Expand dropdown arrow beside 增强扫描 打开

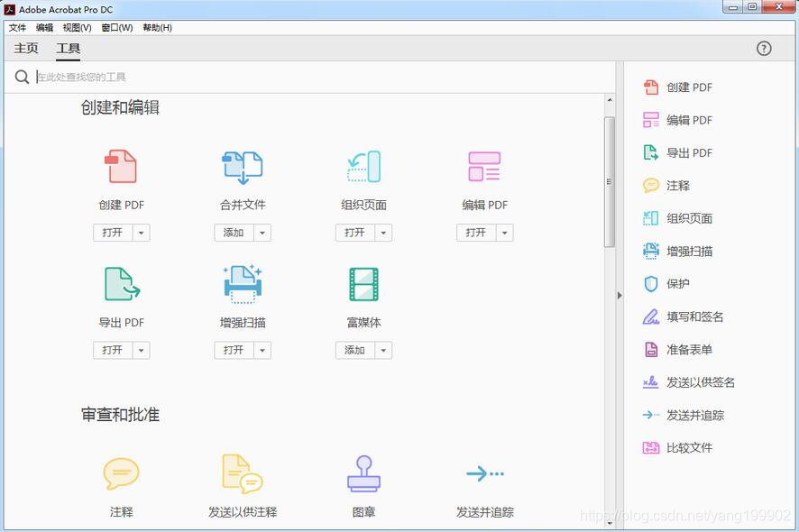262,351
